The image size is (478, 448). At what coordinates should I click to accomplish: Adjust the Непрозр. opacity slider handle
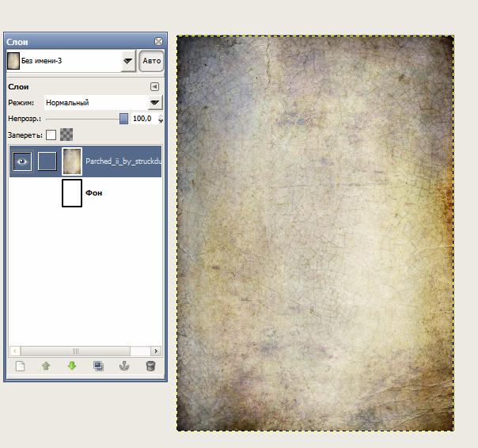click(x=123, y=119)
